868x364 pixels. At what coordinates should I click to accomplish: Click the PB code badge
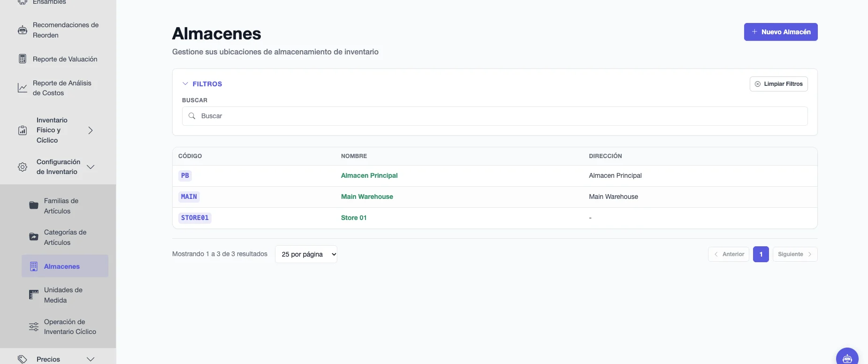click(x=185, y=175)
